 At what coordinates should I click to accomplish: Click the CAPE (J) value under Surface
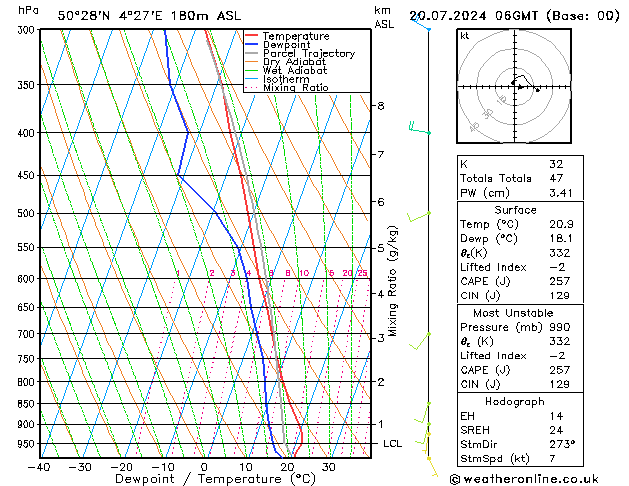point(556,282)
